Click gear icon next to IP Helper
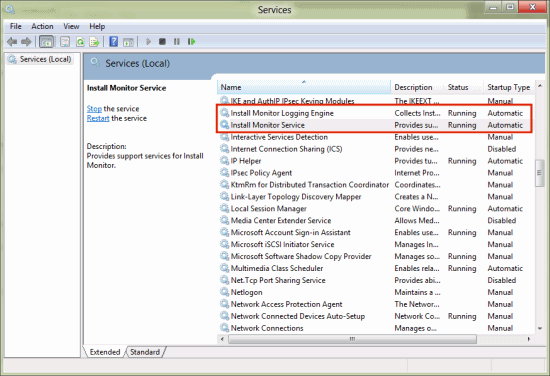 pyautogui.click(x=224, y=161)
